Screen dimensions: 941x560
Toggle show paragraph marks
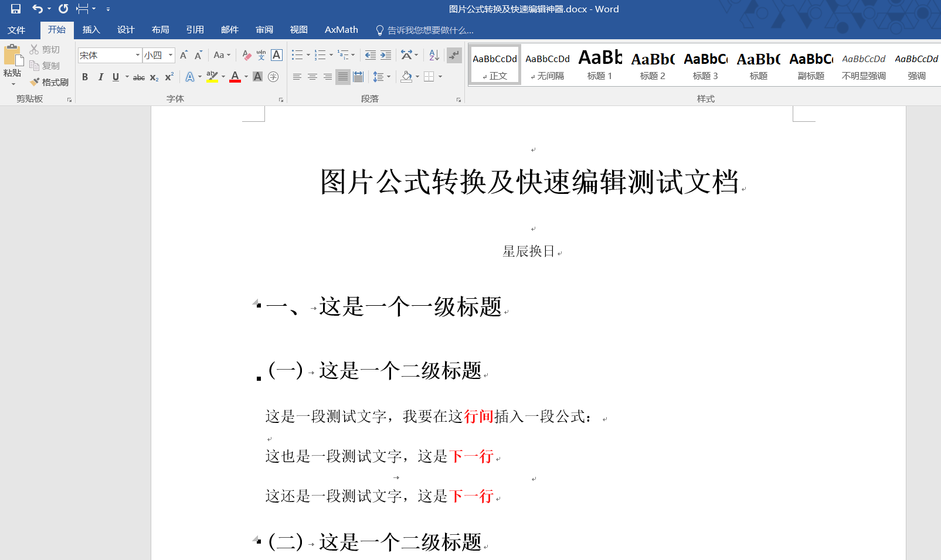point(454,55)
